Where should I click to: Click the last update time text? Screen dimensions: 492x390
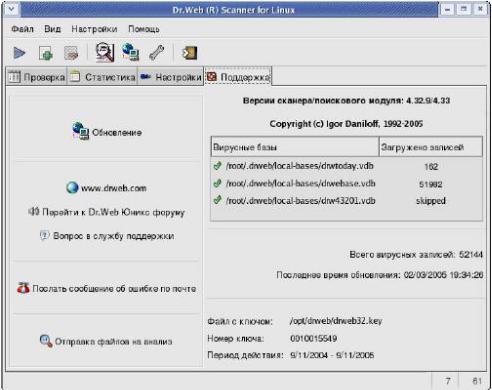[x=380, y=275]
